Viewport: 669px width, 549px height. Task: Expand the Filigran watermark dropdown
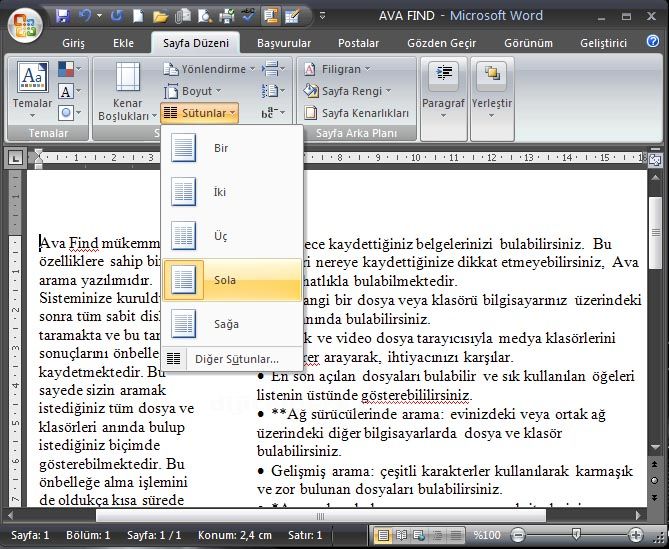coord(337,69)
